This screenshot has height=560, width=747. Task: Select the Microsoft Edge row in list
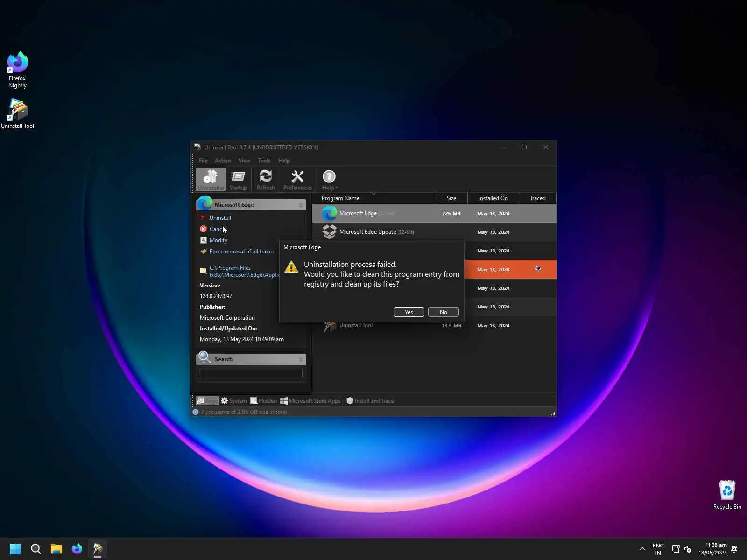[x=434, y=213]
